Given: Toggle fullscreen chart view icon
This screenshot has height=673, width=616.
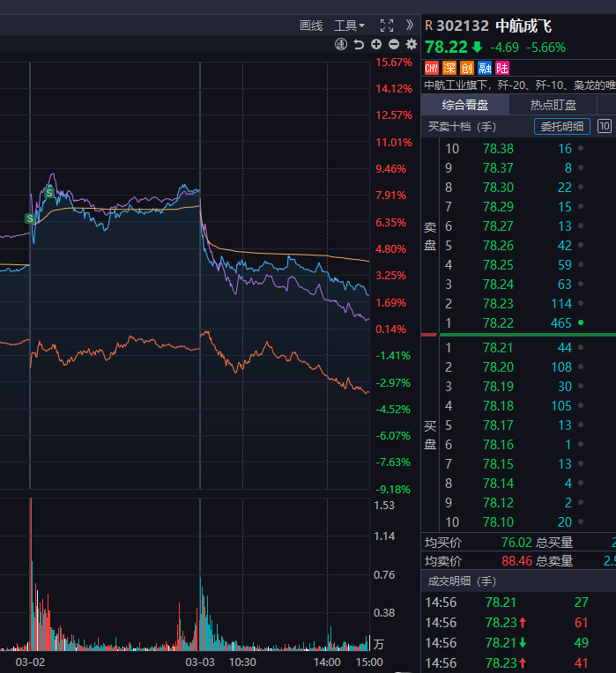Looking at the screenshot, I should tap(386, 26).
